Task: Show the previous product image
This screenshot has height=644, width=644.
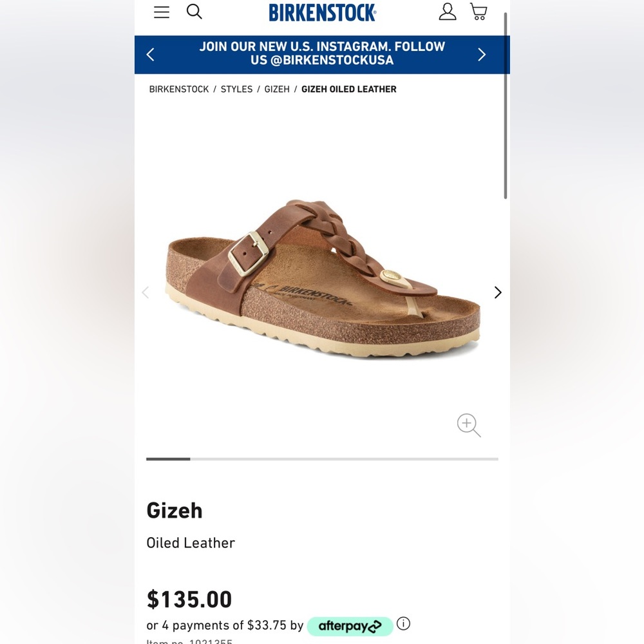Action: coord(146,292)
